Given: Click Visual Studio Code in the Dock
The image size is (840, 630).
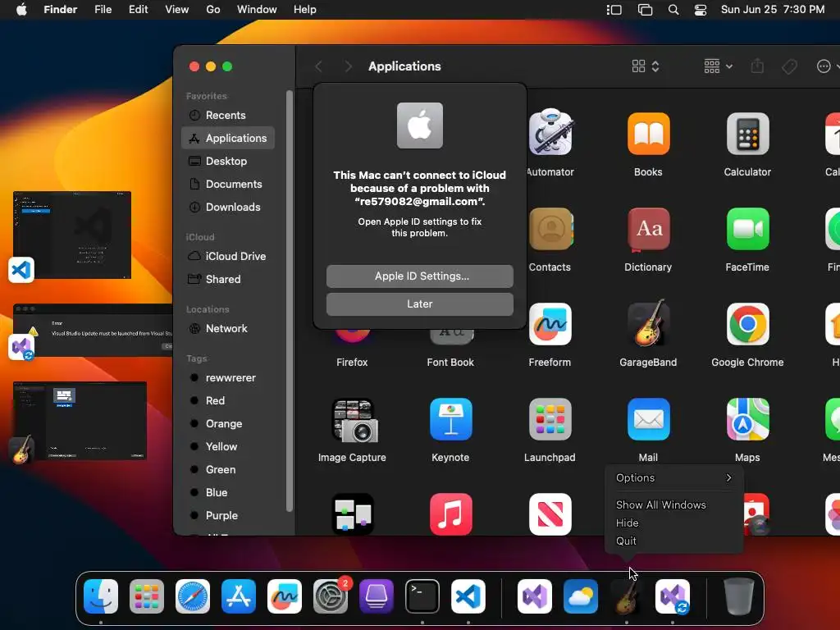Looking at the screenshot, I should [468, 596].
